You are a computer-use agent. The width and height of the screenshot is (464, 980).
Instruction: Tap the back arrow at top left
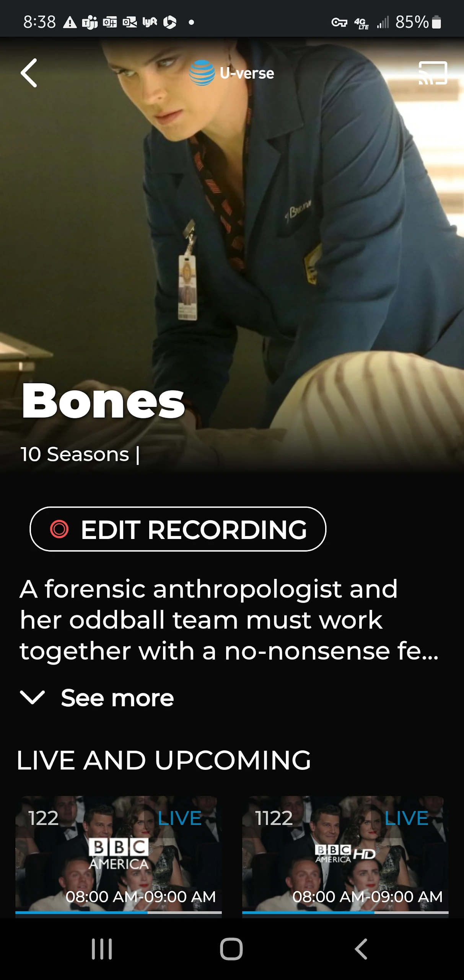[29, 73]
